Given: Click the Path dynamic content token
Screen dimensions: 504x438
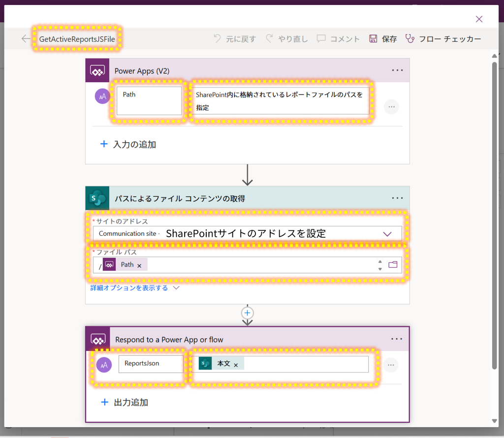Looking at the screenshot, I should (125, 264).
